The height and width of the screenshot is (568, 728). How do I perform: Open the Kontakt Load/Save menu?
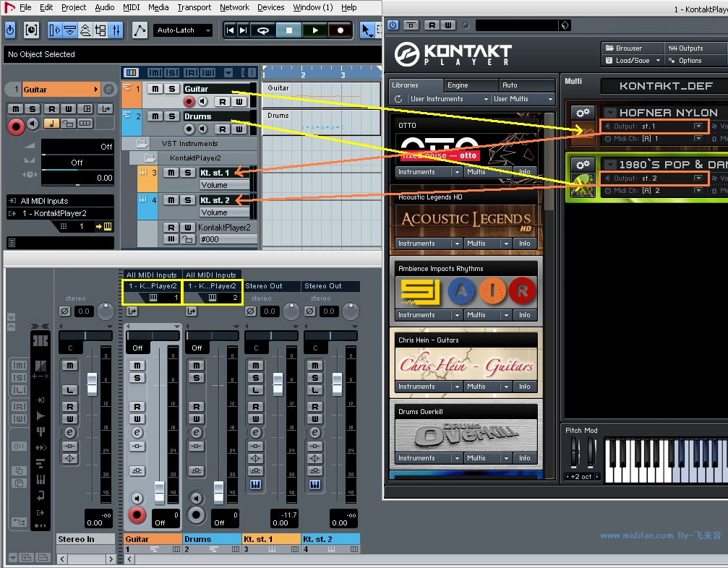pos(633,60)
